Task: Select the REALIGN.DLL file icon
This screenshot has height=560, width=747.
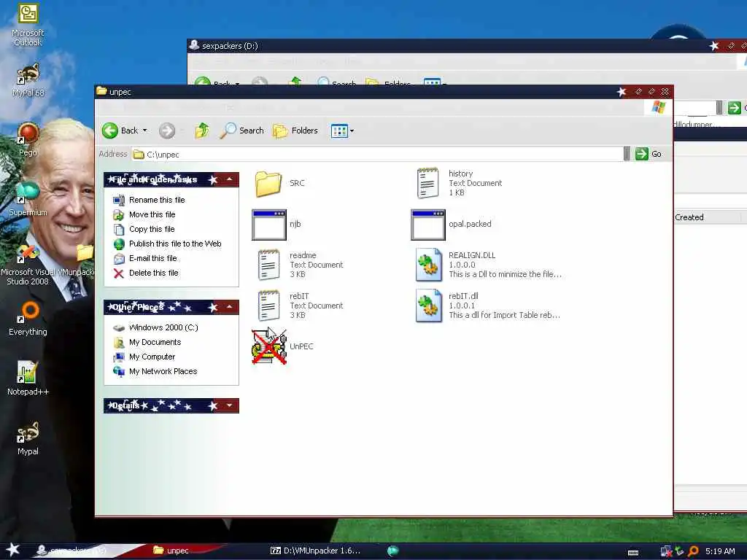Action: tap(428, 265)
